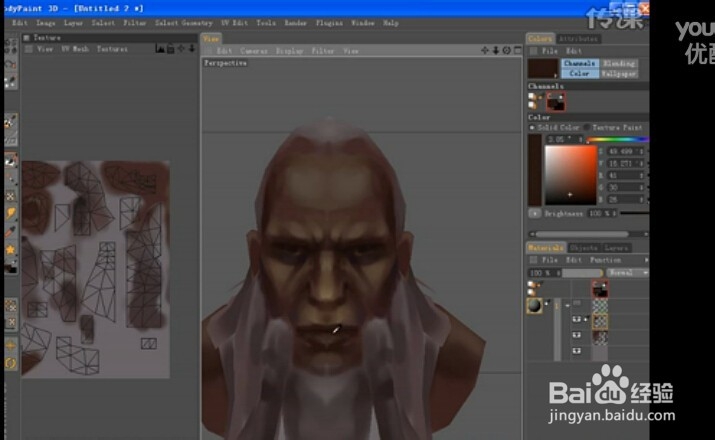Select the red-bordered channel thumbnail under Channels
This screenshot has height=440, width=715.
pyautogui.click(x=555, y=101)
